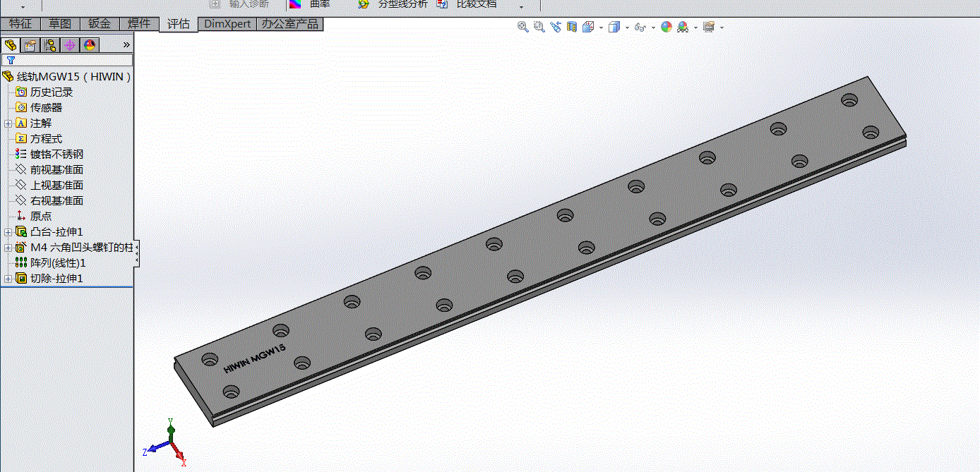Switch to the 钣金 tab
This screenshot has width=980, height=472.
[100, 24]
